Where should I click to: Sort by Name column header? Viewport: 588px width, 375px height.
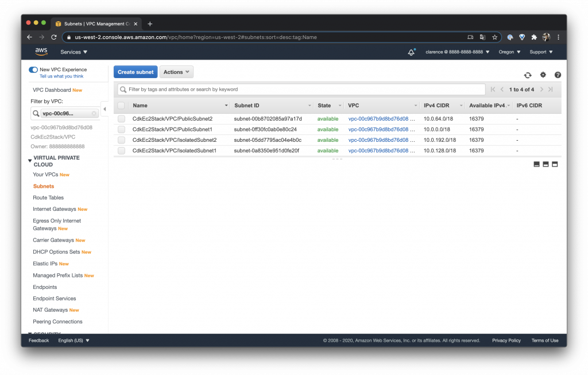140,105
